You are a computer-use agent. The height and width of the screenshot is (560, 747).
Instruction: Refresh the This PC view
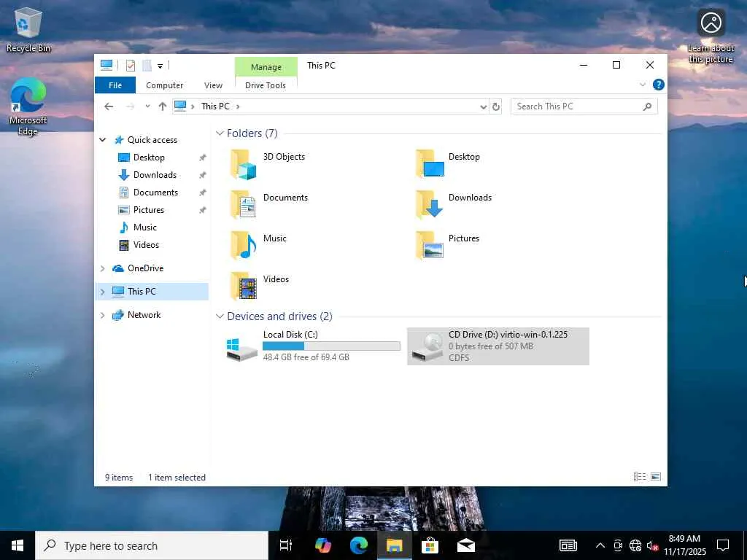point(496,106)
